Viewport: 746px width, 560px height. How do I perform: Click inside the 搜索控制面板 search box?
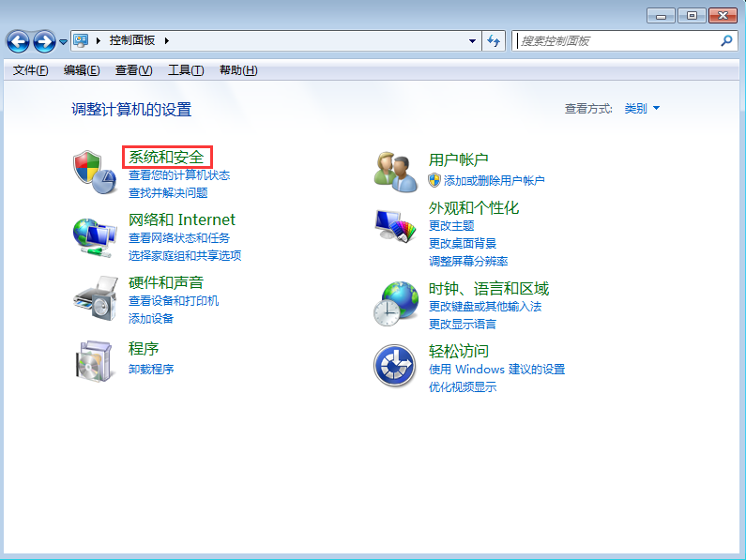(615, 41)
